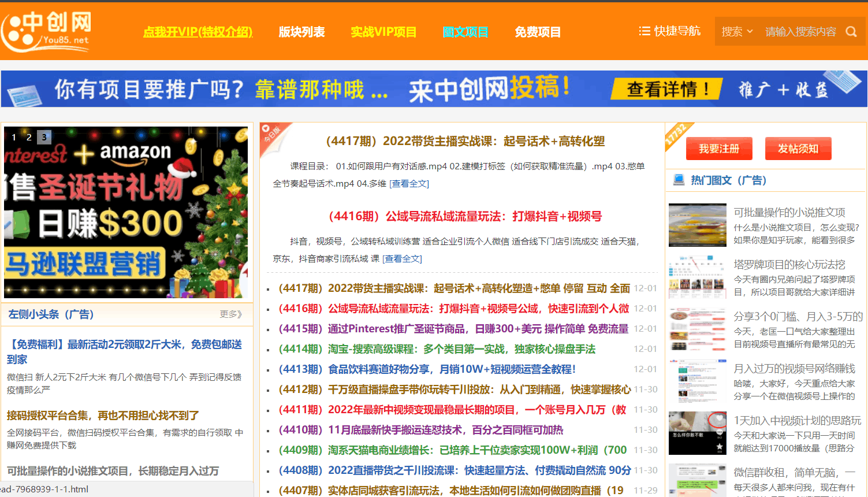Open sidebar title 塔罗牌项目的核心玩法挖
The image size is (868, 497).
tap(789, 264)
